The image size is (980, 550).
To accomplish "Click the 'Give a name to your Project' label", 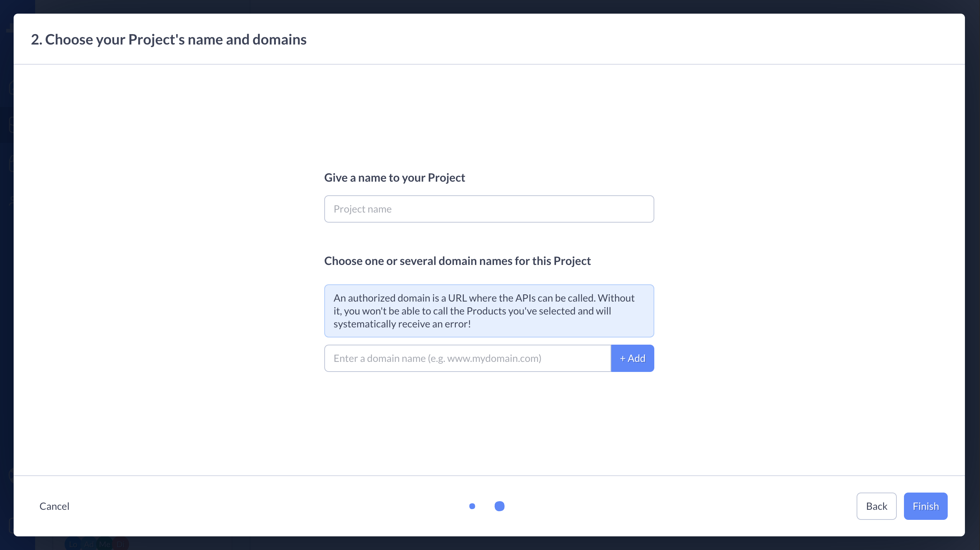I will click(x=395, y=177).
